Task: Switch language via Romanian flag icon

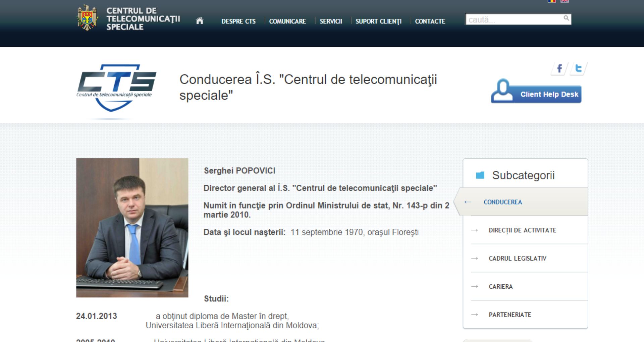Action: pyautogui.click(x=552, y=1)
